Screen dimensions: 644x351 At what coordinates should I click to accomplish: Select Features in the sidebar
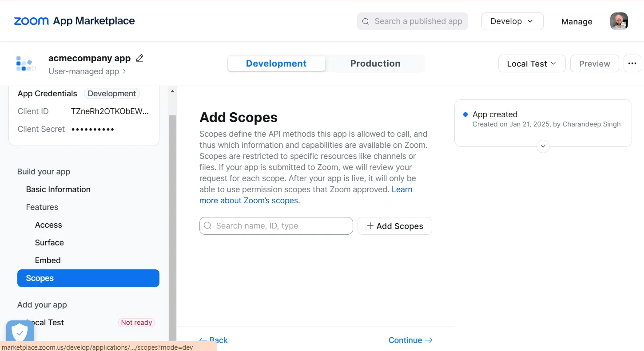(42, 207)
